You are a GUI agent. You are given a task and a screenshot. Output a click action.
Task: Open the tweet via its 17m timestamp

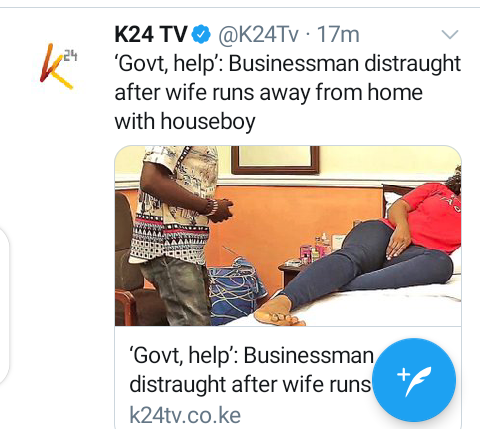click(338, 34)
